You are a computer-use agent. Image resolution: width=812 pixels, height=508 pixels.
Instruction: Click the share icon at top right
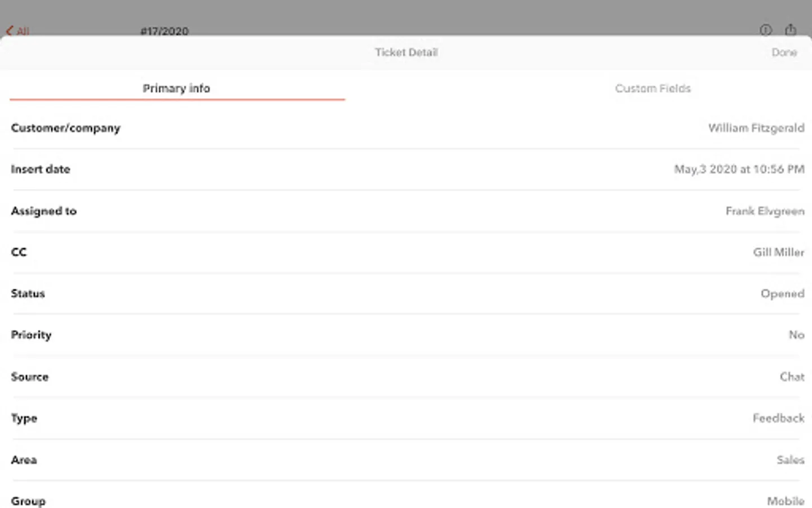point(791,30)
